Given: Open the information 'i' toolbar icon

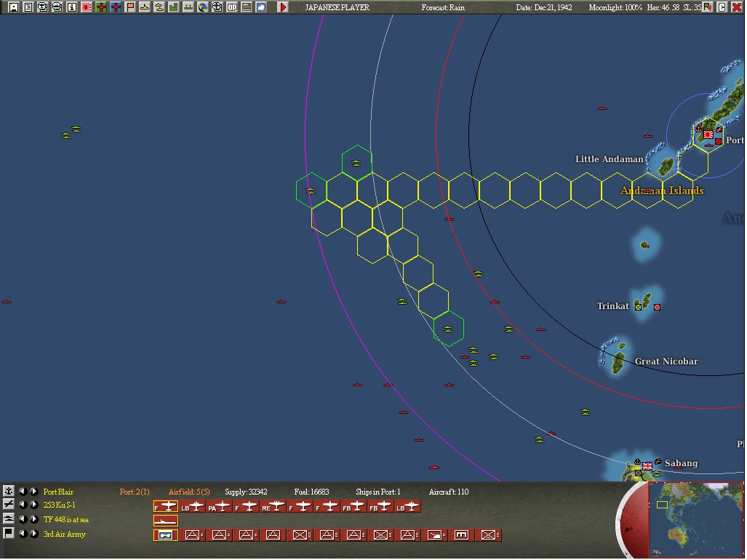Looking at the screenshot, I should 71,7.
